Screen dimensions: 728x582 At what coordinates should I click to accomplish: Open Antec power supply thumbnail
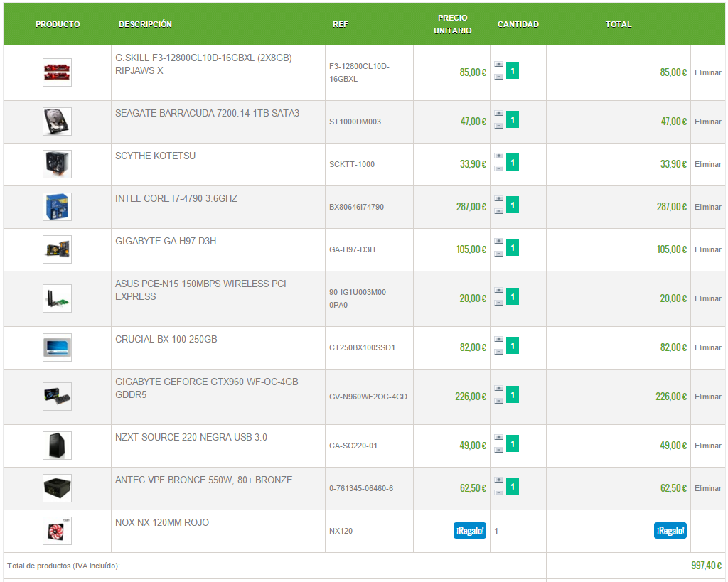pos(57,488)
